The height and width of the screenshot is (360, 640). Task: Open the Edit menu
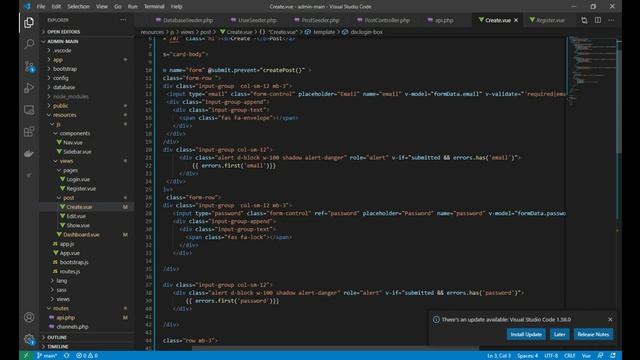(56, 7)
